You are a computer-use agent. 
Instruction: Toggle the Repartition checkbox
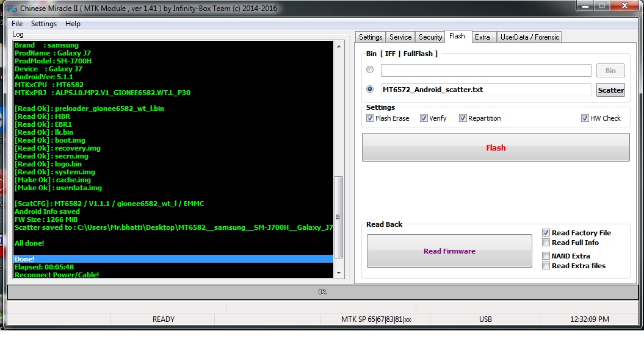pos(463,118)
